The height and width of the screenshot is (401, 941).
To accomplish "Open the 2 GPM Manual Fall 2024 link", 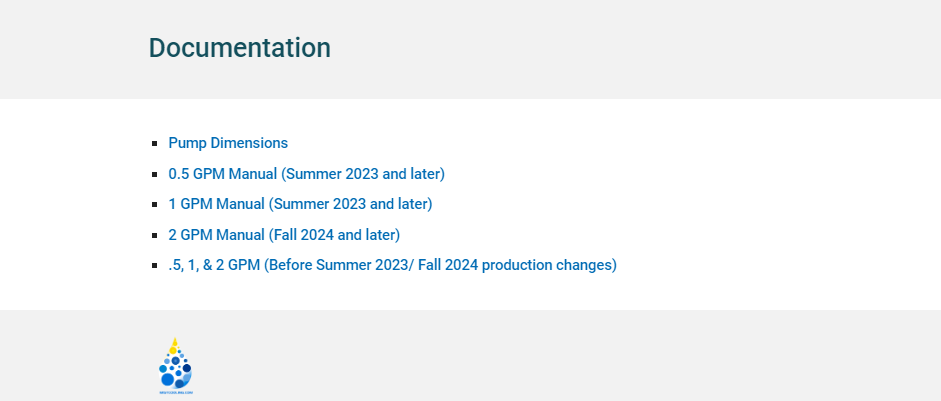I will tap(284, 235).
